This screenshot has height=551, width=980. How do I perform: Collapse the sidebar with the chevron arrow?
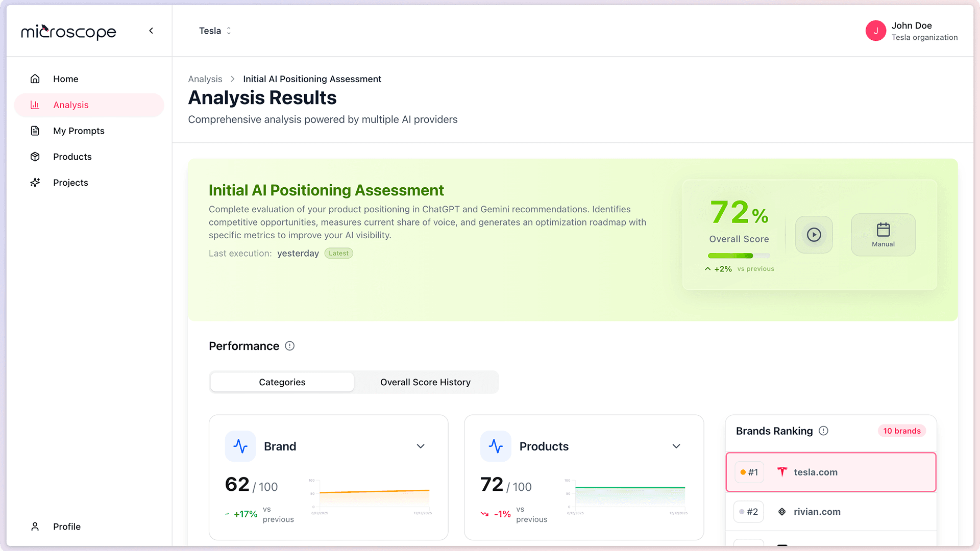click(151, 31)
